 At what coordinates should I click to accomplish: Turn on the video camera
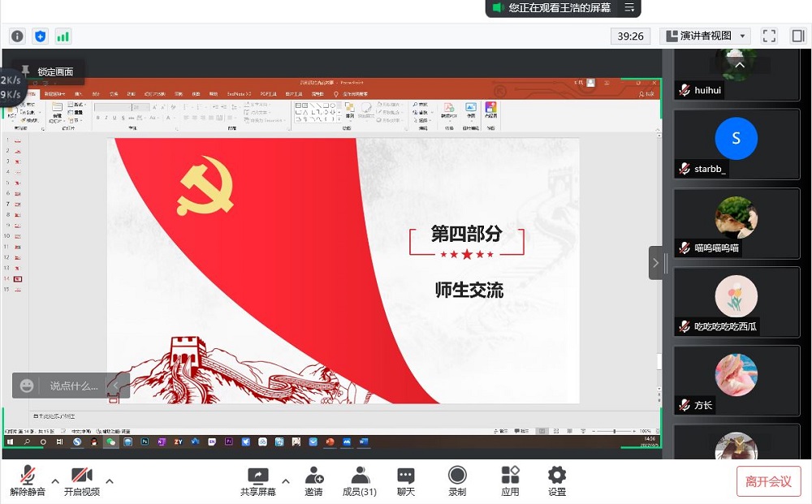coord(81,476)
